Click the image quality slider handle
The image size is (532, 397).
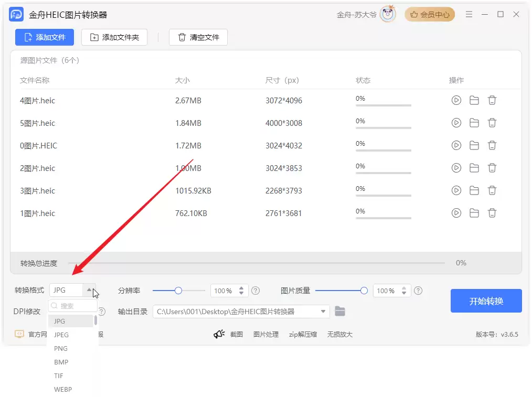coord(364,291)
